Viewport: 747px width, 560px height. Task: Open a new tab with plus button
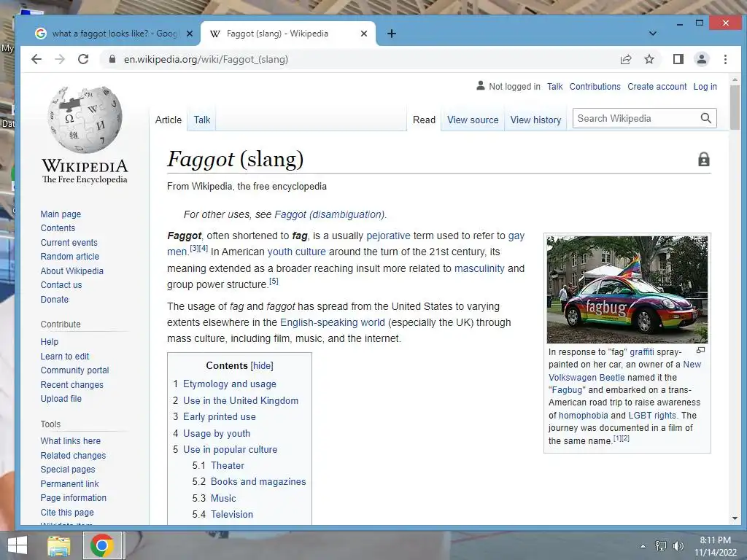[x=392, y=34]
